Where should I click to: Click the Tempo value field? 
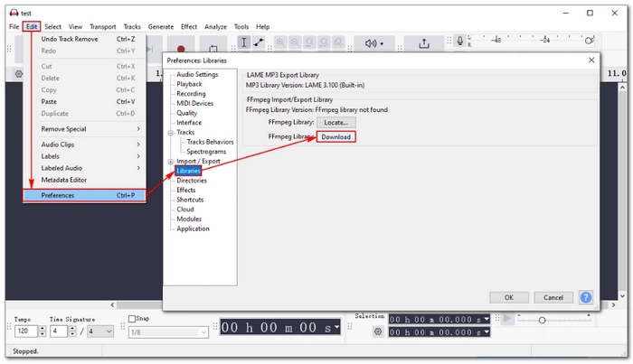coord(26,331)
